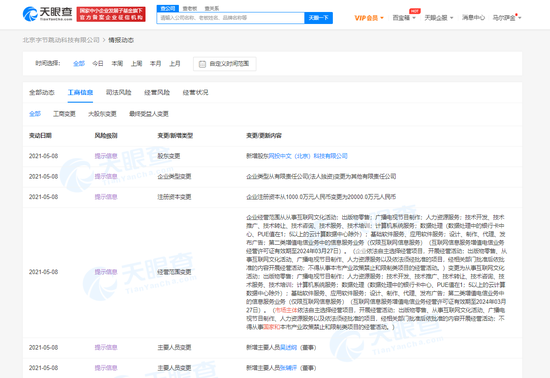Click the 经营范围变更 type cell
Screen dimensions: 550x378
[174, 272]
